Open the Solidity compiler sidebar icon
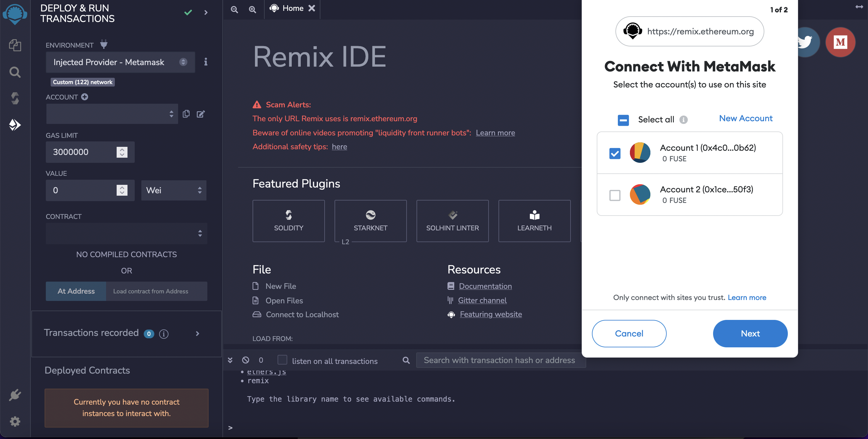The image size is (868, 439). pos(15,98)
